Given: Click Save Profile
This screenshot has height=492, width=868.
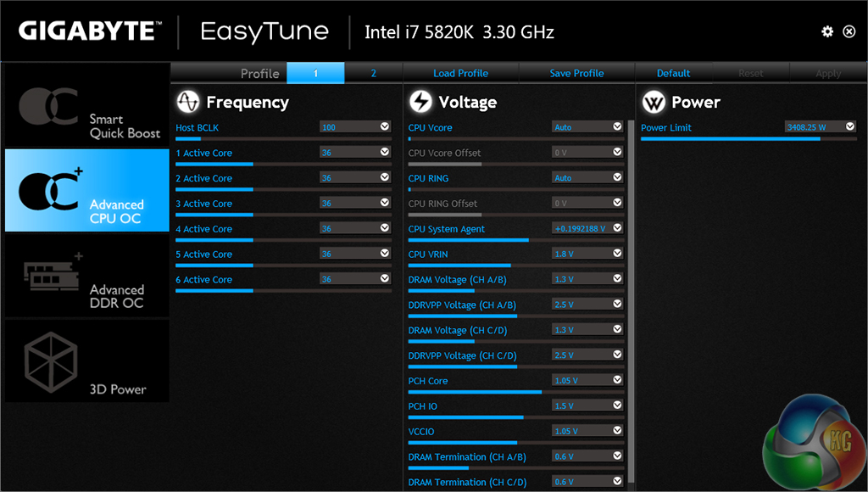Looking at the screenshot, I should coord(576,73).
